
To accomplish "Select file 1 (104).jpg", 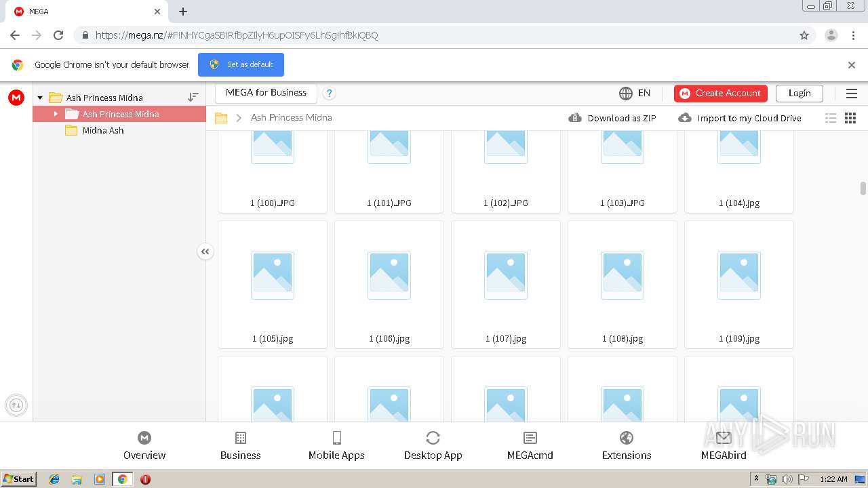I will [x=739, y=172].
